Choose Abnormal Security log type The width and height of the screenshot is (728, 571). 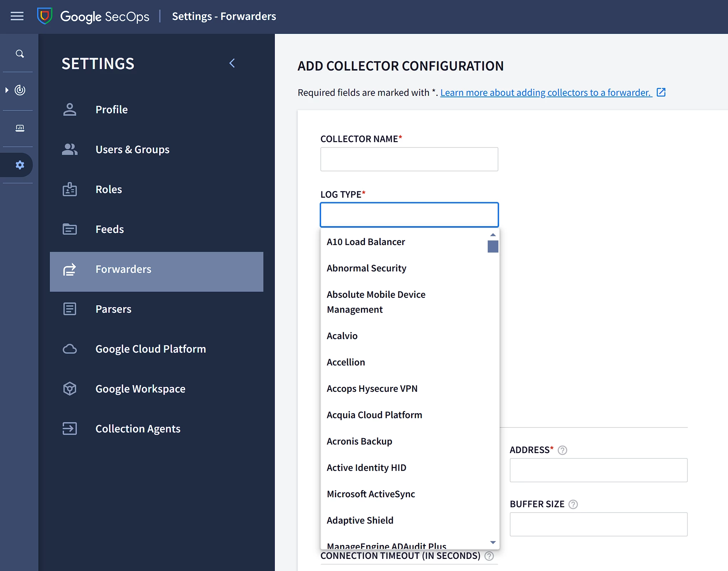click(404, 268)
